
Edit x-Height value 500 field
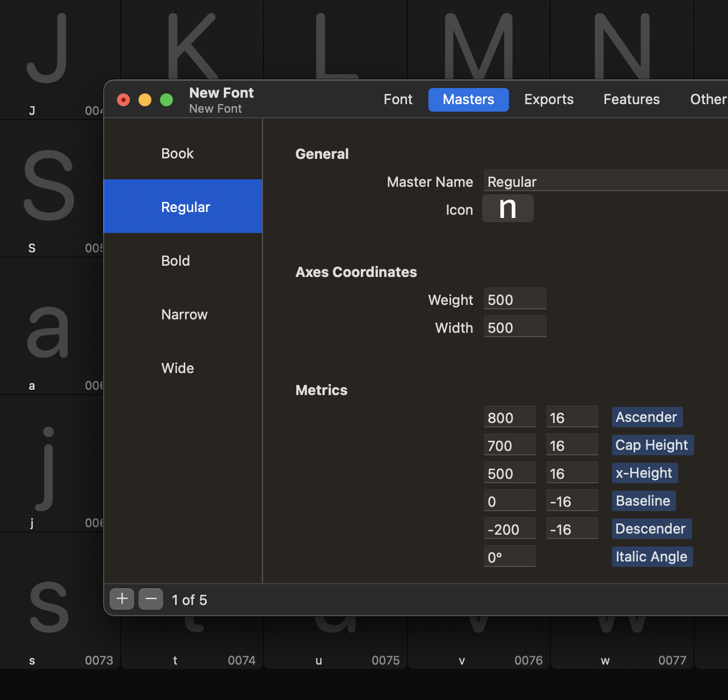pos(509,473)
